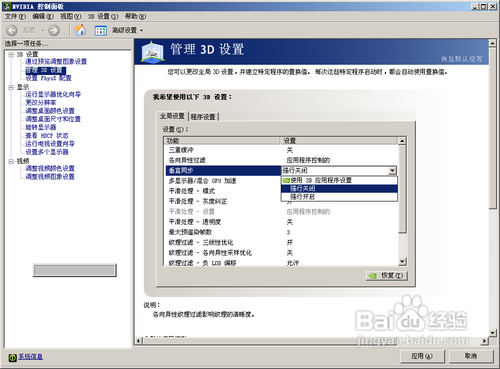The height and width of the screenshot is (369, 500).
Task: Choose 强行开启 in the dropdown list
Action: click(339, 197)
